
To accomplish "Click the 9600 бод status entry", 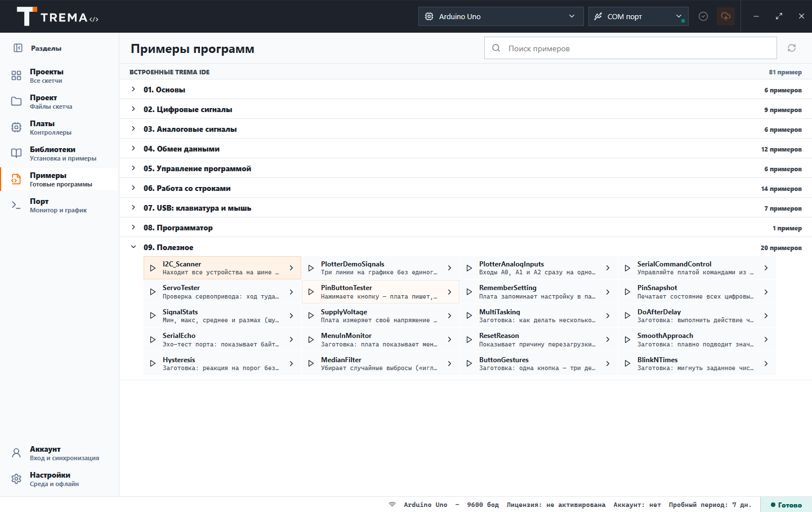I will [x=483, y=505].
